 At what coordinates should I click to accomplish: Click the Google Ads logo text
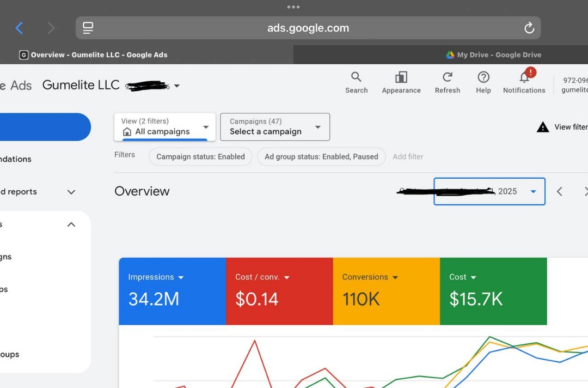coord(16,86)
